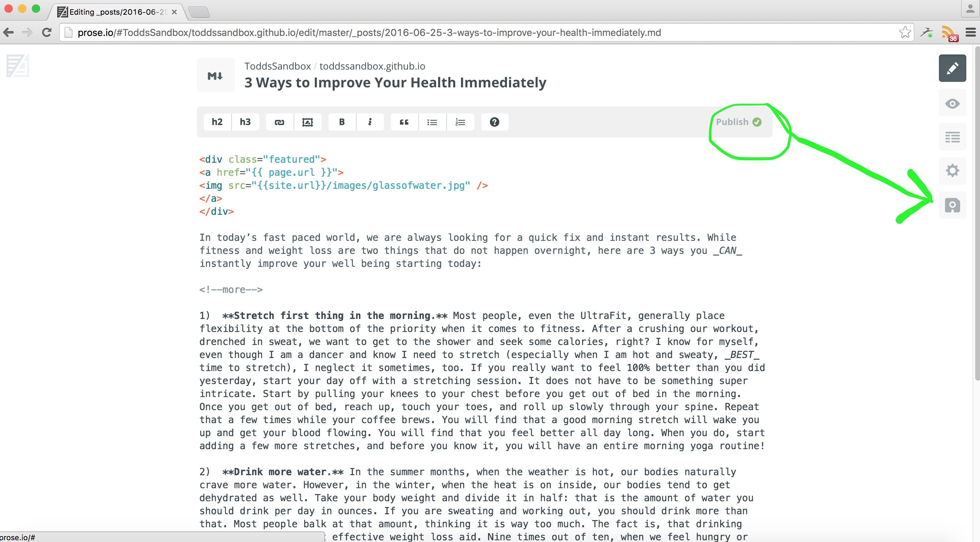Click the site info icon in address bar

tap(69, 33)
